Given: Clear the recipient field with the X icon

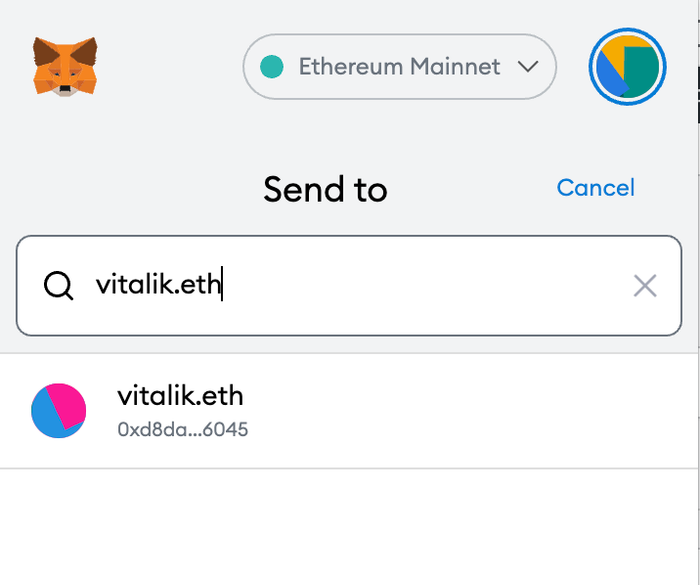Looking at the screenshot, I should point(645,285).
